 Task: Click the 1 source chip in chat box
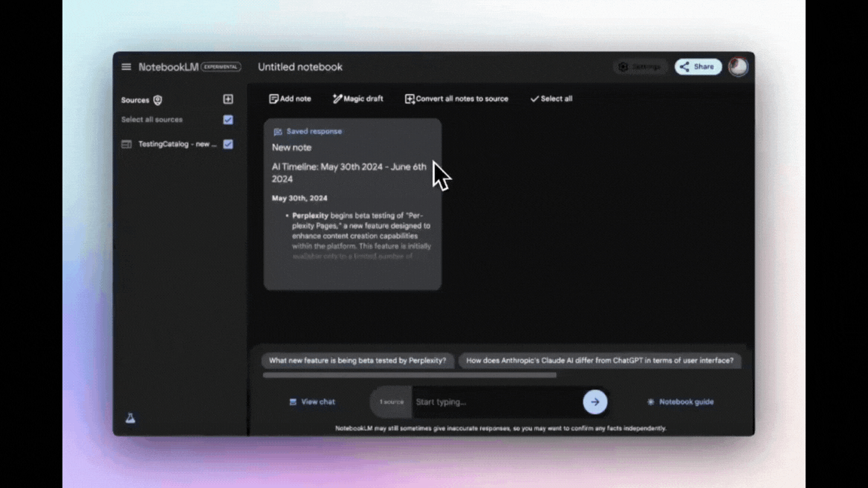click(391, 401)
